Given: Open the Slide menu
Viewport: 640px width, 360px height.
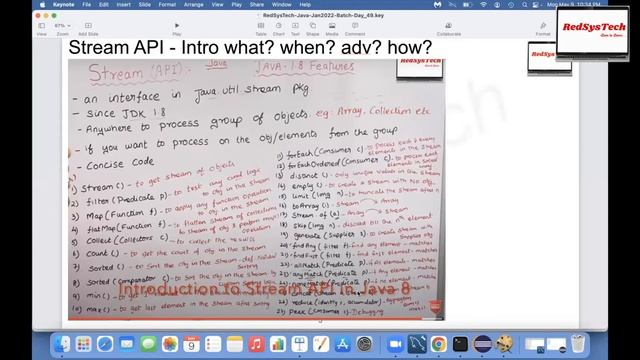Looking at the screenshot, I should click(144, 4).
